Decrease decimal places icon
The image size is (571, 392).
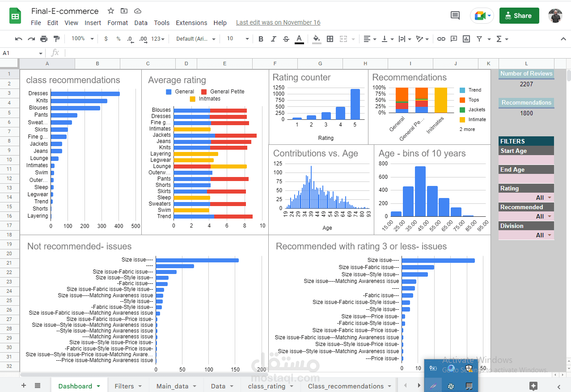(x=131, y=39)
